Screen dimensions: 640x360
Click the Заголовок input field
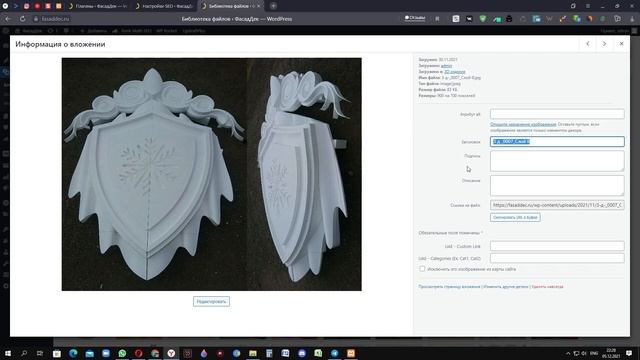click(557, 141)
